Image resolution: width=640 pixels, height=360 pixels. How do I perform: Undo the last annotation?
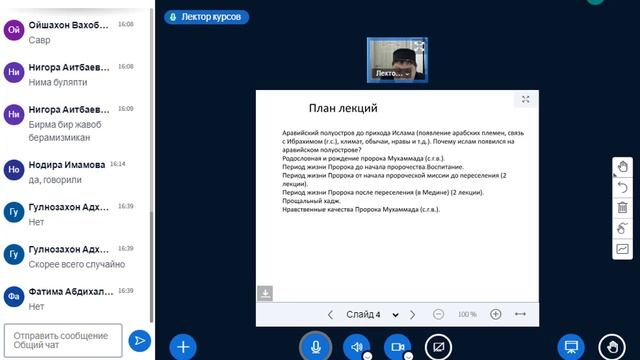622,187
